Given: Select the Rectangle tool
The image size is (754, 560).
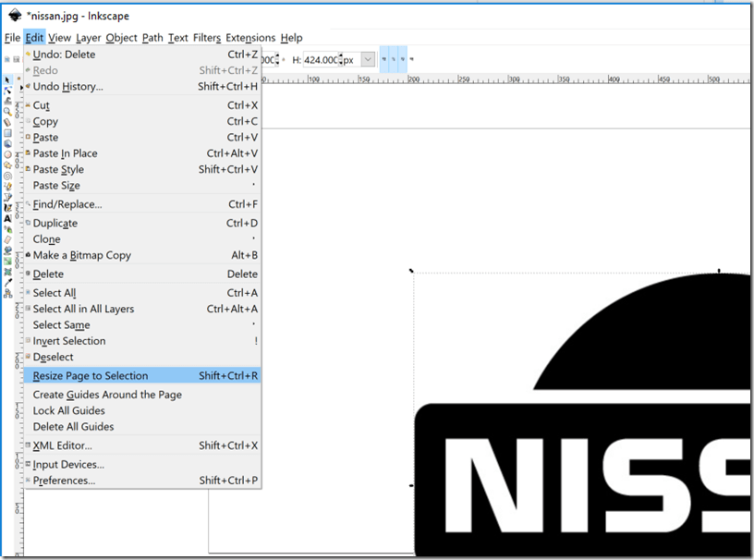Looking at the screenshot, I should pyautogui.click(x=8, y=132).
